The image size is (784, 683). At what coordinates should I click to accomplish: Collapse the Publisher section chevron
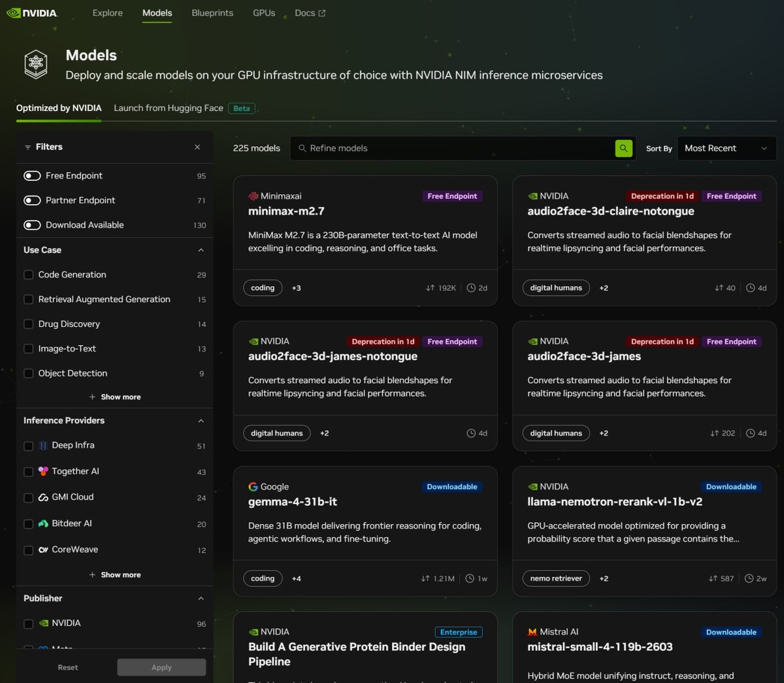201,599
